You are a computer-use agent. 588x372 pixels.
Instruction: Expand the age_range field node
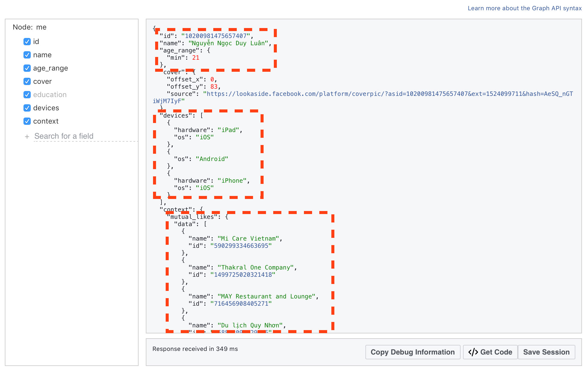[x=50, y=68]
